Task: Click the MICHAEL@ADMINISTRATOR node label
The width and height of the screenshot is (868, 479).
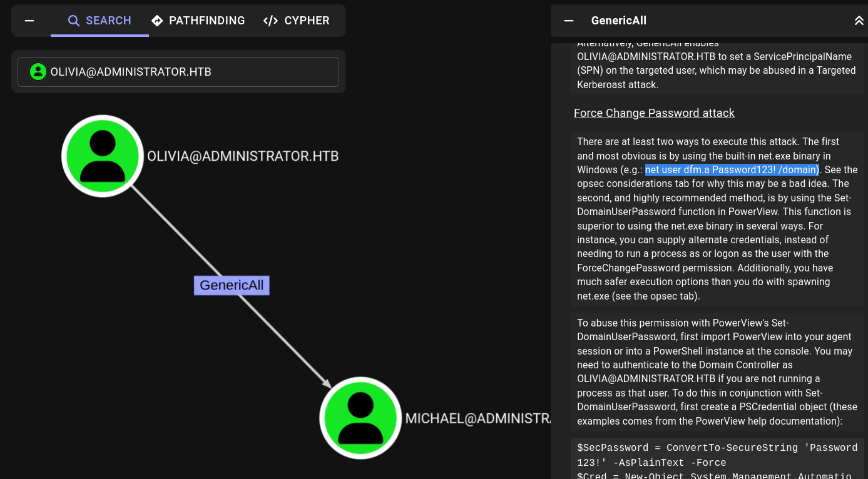Action: tap(477, 418)
